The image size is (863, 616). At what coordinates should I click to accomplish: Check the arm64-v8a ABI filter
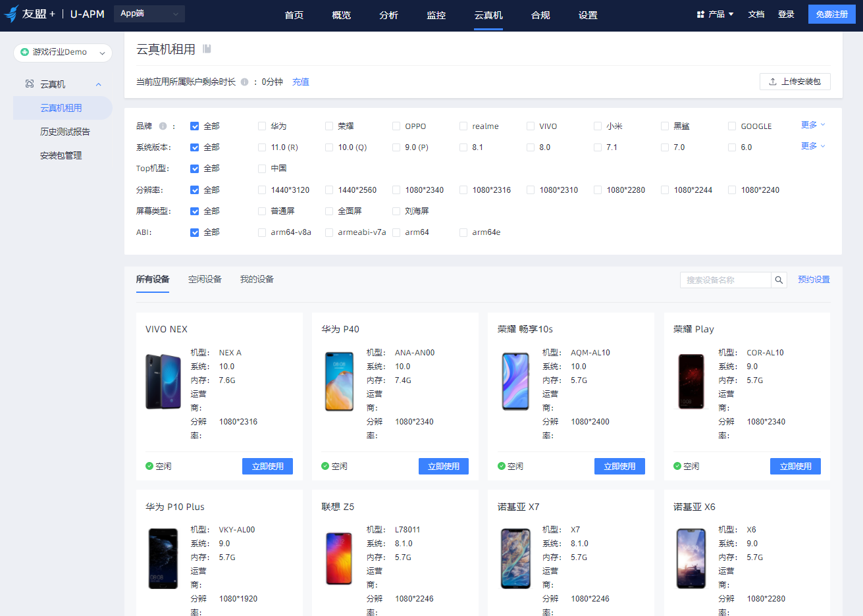[x=262, y=232]
